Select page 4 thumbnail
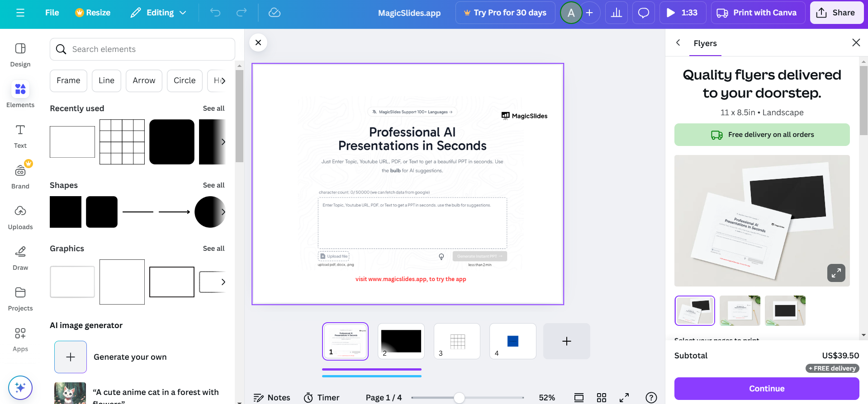Image resolution: width=868 pixels, height=404 pixels. [513, 341]
